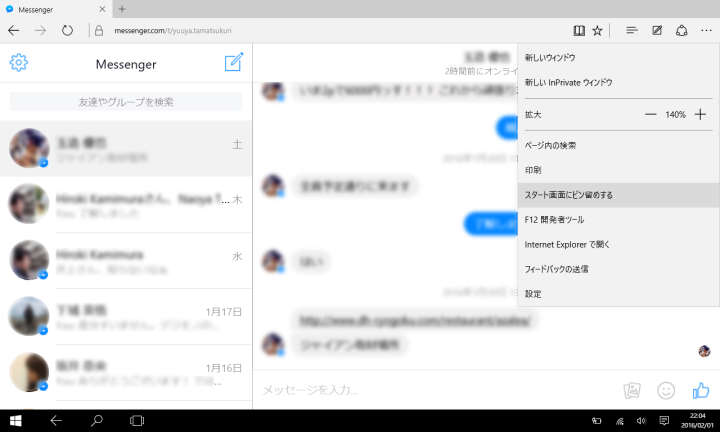Compose a new message with pencil icon
The height and width of the screenshot is (432, 720).
234,62
